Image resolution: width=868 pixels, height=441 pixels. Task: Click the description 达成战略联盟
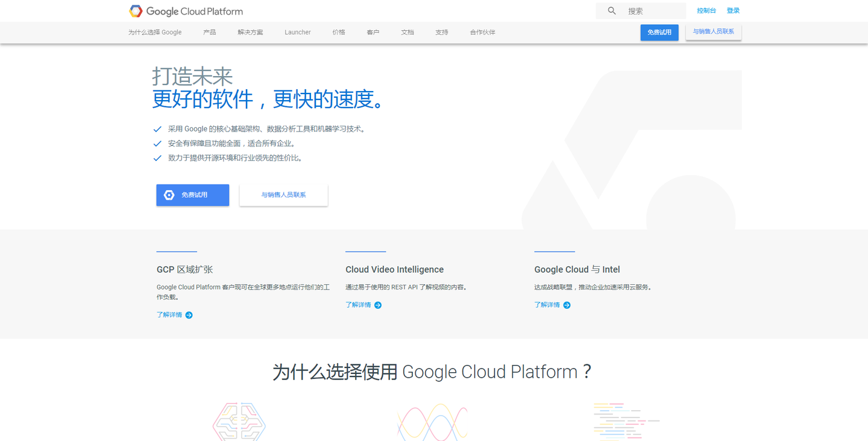[x=593, y=288]
